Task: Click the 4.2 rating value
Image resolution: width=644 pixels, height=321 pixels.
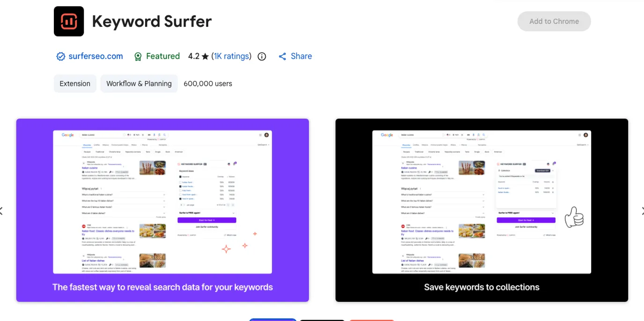Action: [x=194, y=56]
